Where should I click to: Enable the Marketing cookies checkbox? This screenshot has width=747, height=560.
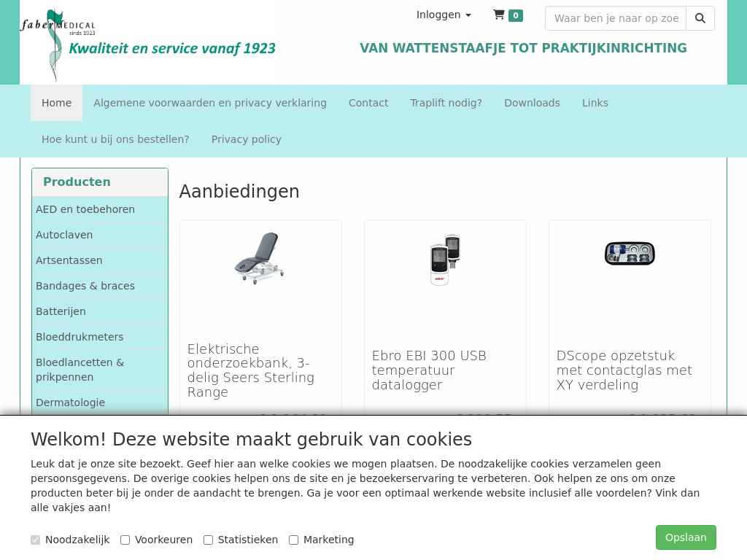click(293, 540)
